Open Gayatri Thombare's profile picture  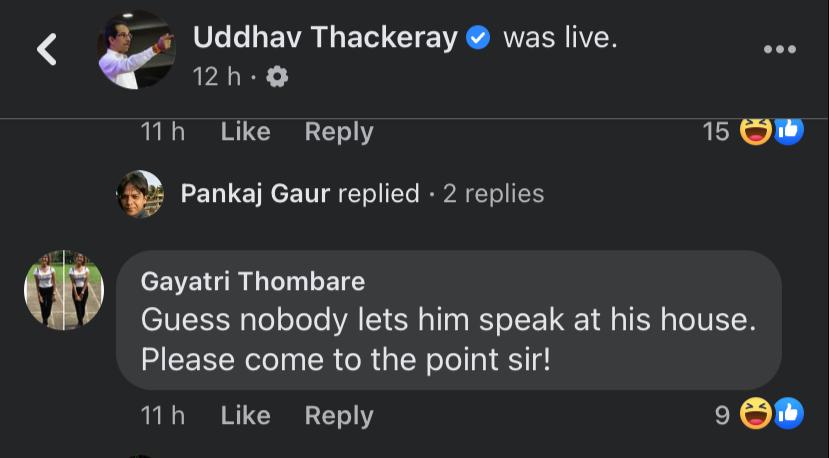[64, 290]
